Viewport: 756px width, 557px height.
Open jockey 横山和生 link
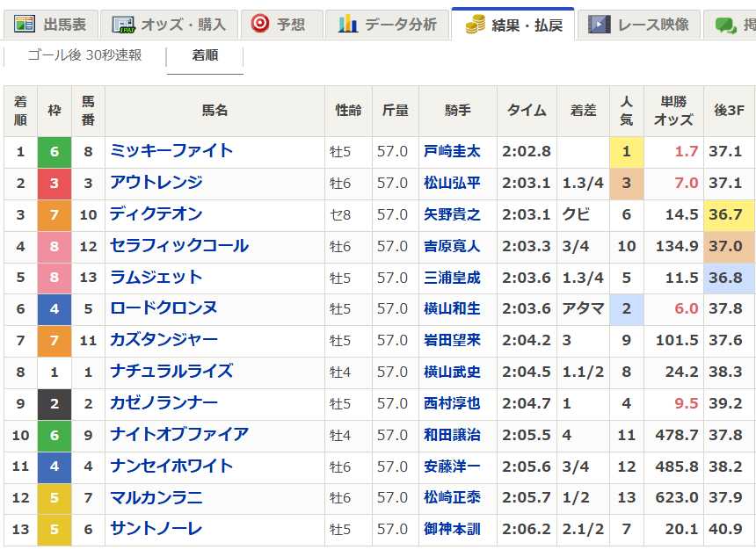[452, 309]
